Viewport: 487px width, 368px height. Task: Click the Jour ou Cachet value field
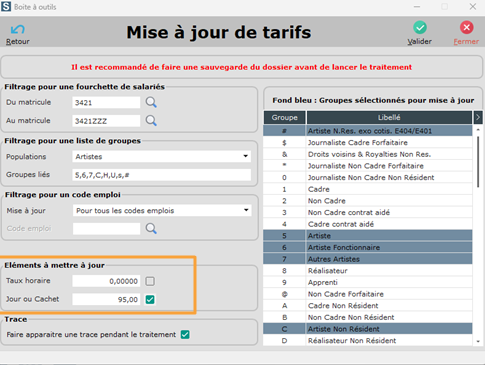coord(106,299)
